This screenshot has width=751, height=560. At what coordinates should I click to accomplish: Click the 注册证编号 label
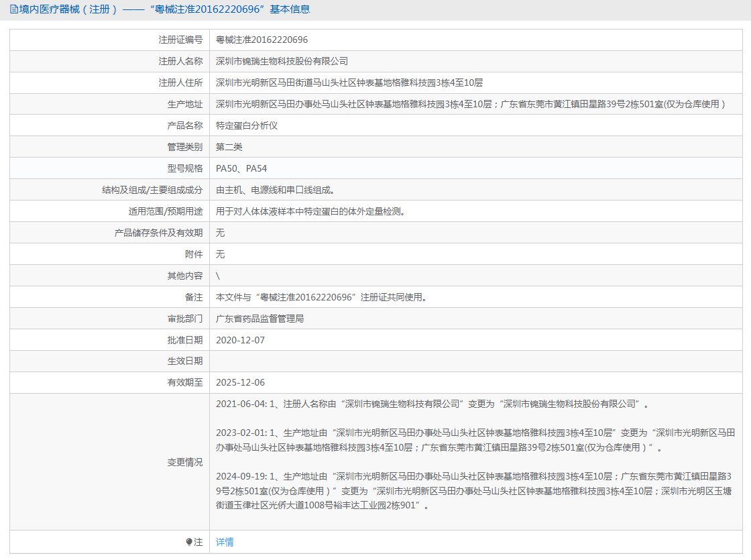point(180,40)
